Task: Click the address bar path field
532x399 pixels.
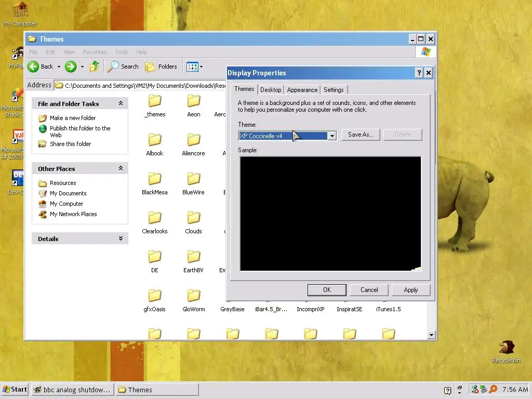Action: point(140,86)
